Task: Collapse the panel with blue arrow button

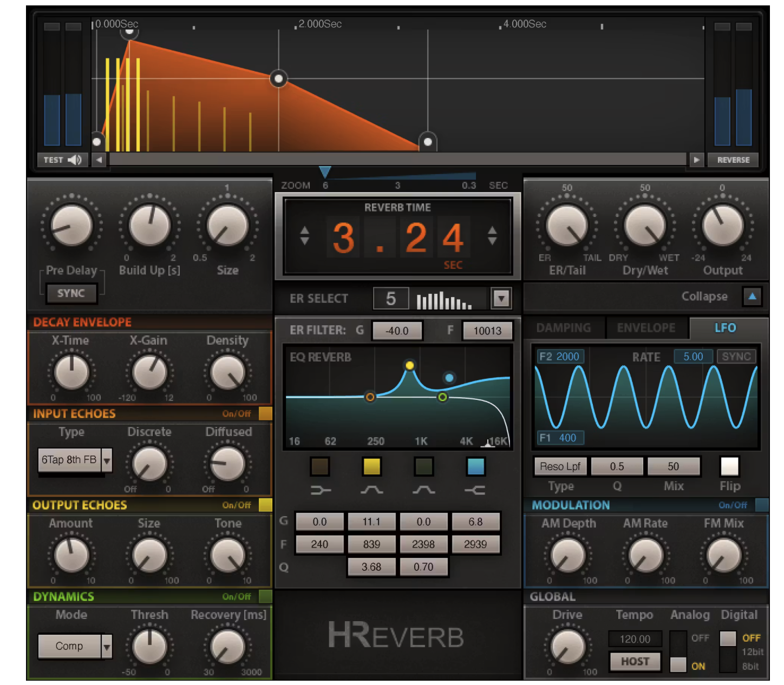Action: [x=752, y=297]
